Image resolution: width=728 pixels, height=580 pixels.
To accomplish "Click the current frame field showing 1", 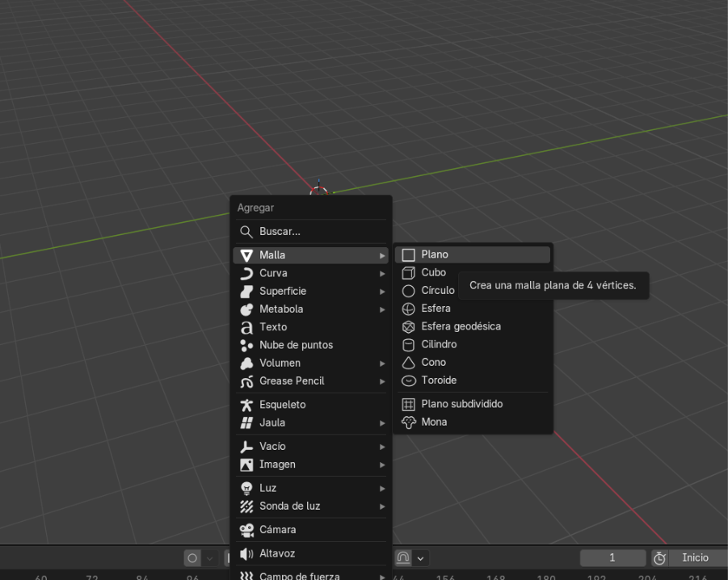I will (612, 558).
